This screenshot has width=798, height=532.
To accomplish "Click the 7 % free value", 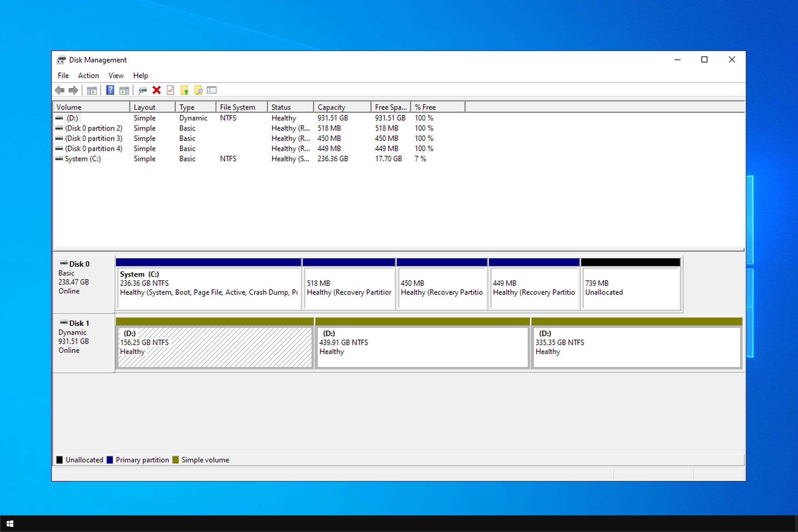I will 420,159.
